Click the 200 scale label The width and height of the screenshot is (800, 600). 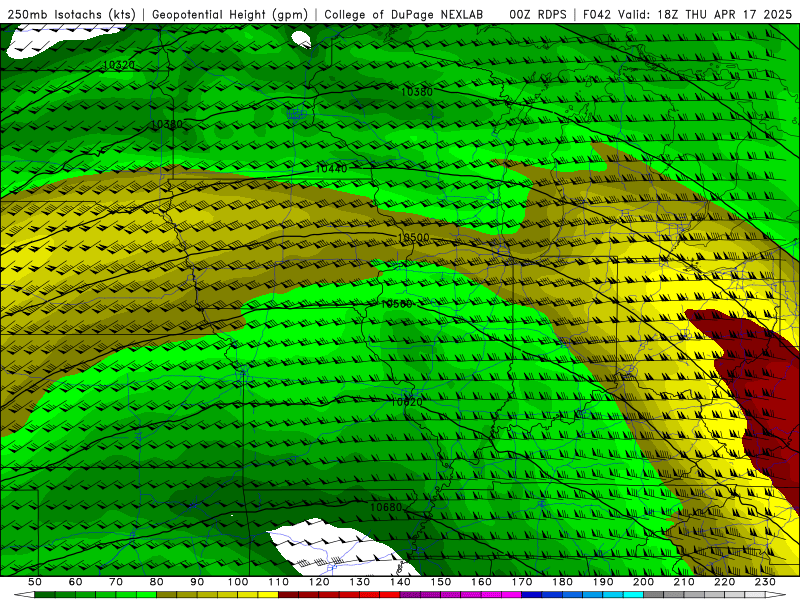644,582
